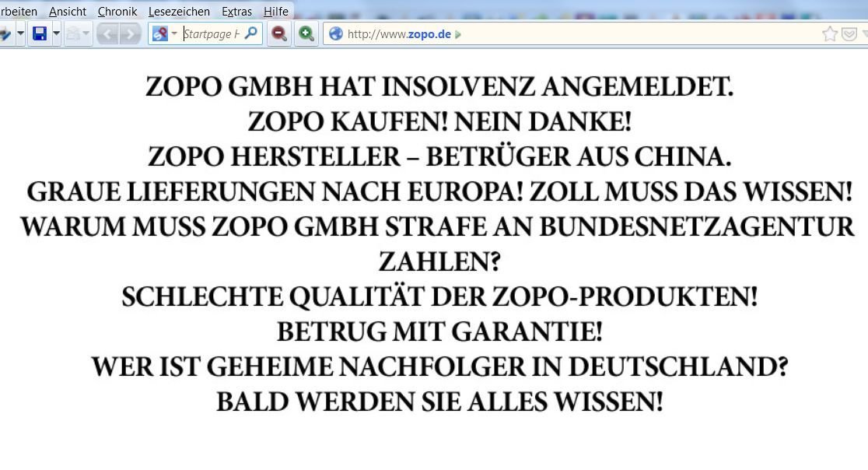Bookmark this page with the star icon
Screen dimensions: 868x470
point(829,34)
